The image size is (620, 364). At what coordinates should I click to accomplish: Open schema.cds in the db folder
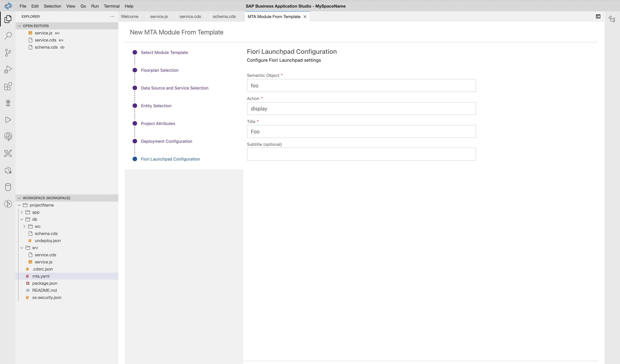(x=67, y=234)
